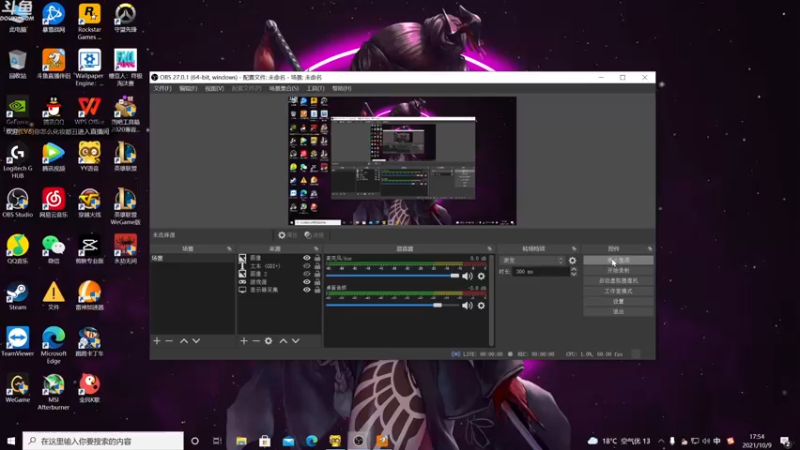Decrease transition duration with down stepper arrow

(573, 274)
